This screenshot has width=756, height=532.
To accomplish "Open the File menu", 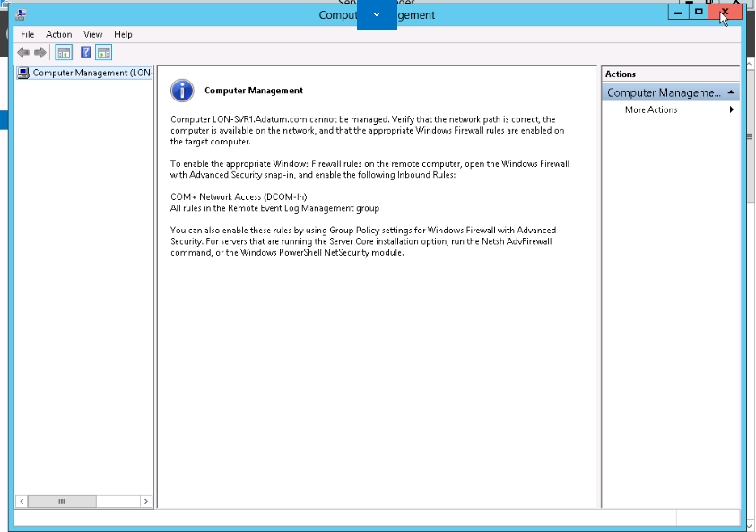I will (x=28, y=34).
